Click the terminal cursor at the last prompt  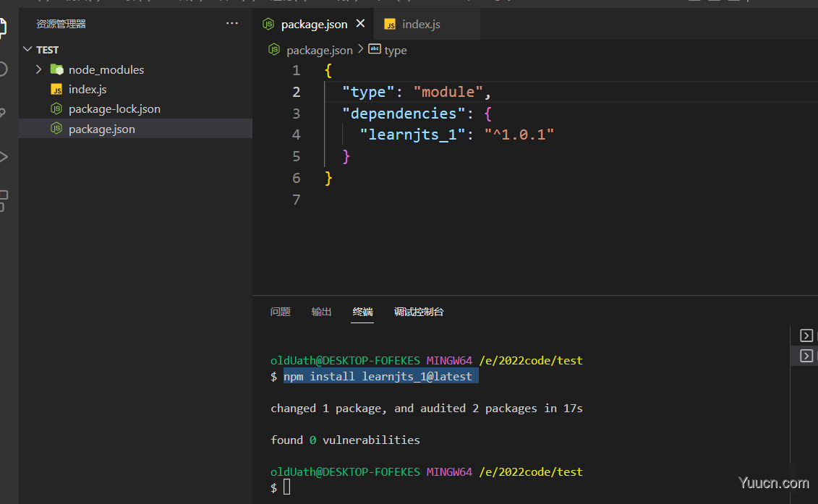pos(287,487)
